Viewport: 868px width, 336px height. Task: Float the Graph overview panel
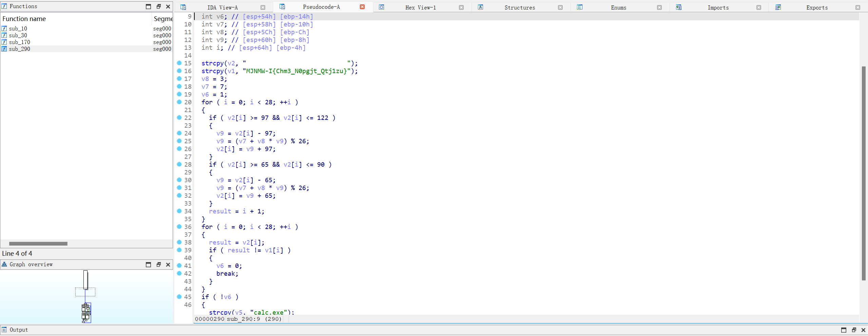tap(158, 265)
